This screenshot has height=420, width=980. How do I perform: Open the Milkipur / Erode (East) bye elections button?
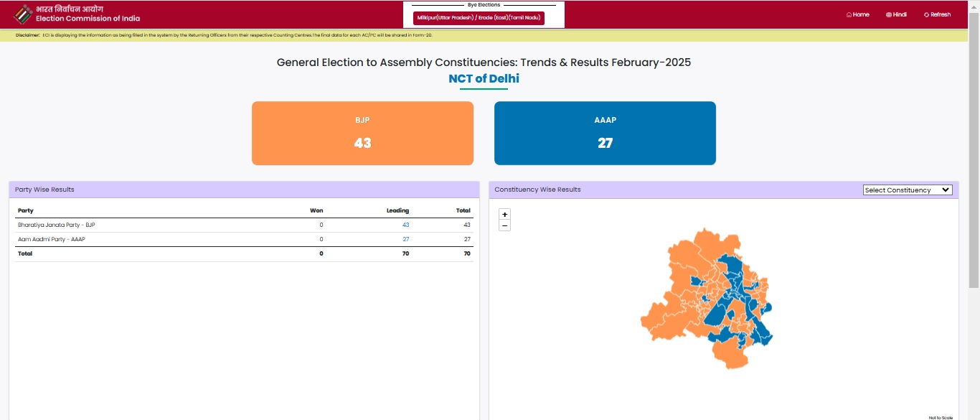(479, 18)
